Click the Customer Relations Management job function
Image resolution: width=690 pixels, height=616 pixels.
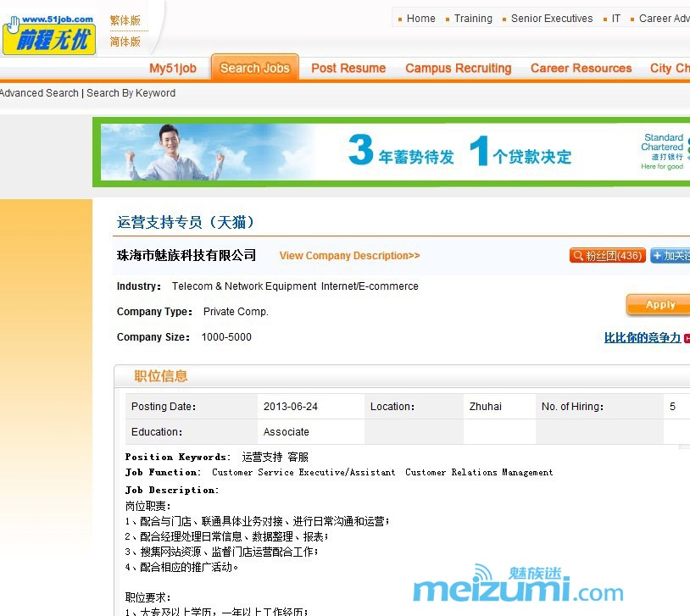tap(479, 472)
